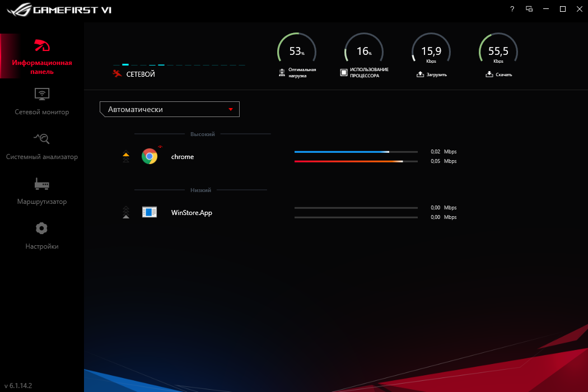This screenshot has height=392, width=588.
Task: Open the Автоматически mode dropdown
Action: [x=231, y=109]
